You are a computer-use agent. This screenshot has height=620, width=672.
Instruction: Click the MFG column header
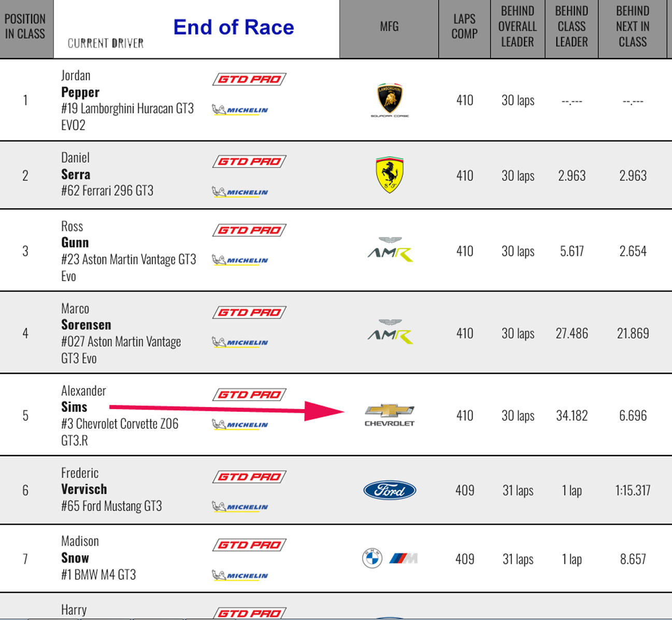tap(389, 27)
